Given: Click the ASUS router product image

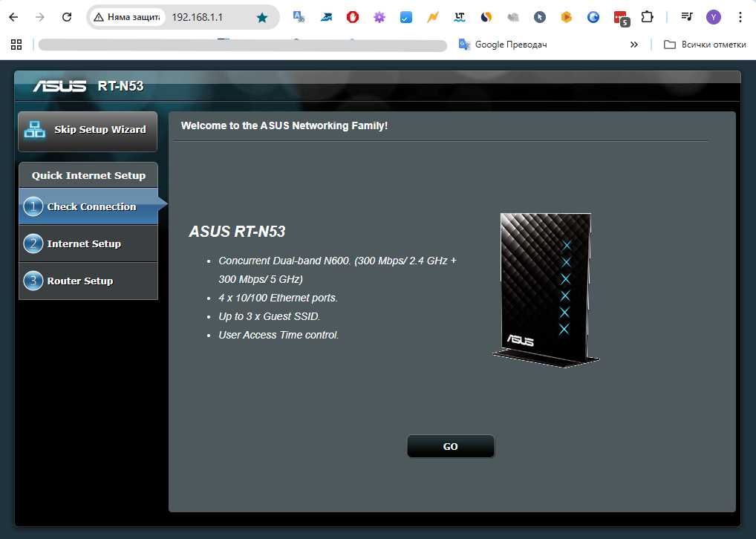Looking at the screenshot, I should click(x=545, y=290).
